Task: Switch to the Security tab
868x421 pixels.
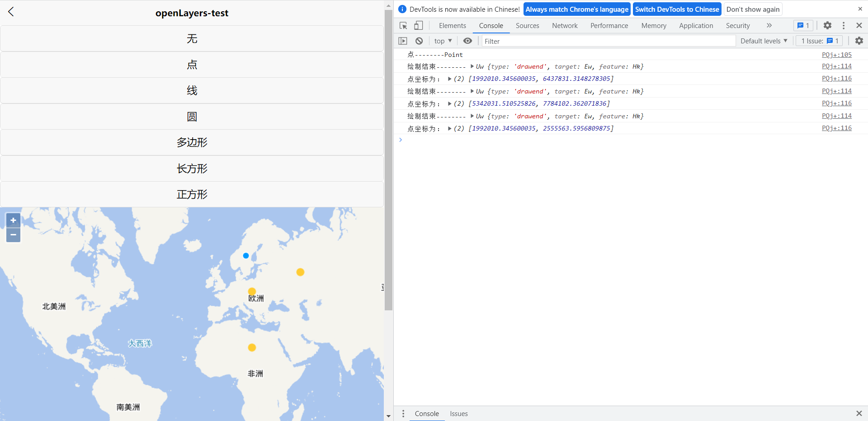Action: click(x=738, y=26)
